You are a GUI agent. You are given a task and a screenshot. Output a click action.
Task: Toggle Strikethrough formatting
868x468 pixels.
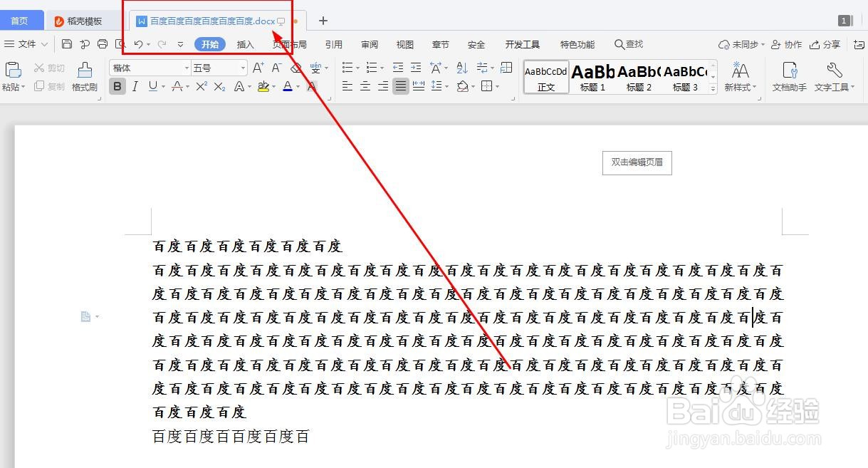tap(177, 86)
